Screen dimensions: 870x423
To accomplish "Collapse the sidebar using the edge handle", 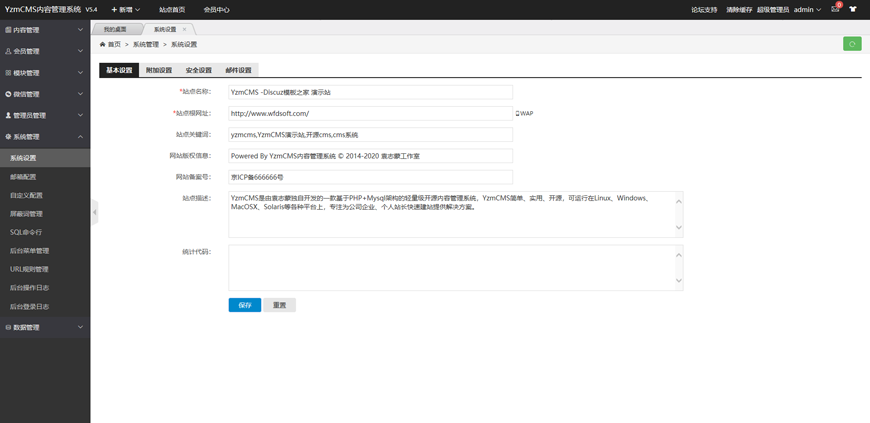I will pyautogui.click(x=94, y=212).
